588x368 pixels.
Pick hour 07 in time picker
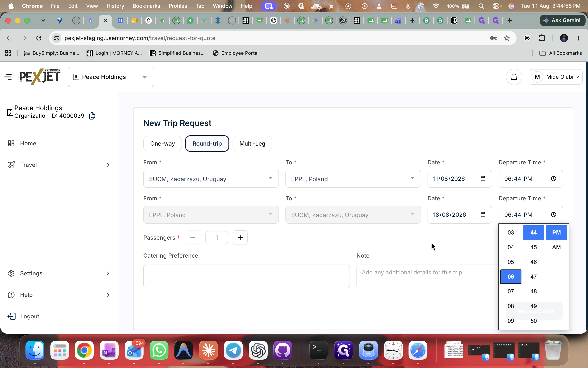point(511,291)
